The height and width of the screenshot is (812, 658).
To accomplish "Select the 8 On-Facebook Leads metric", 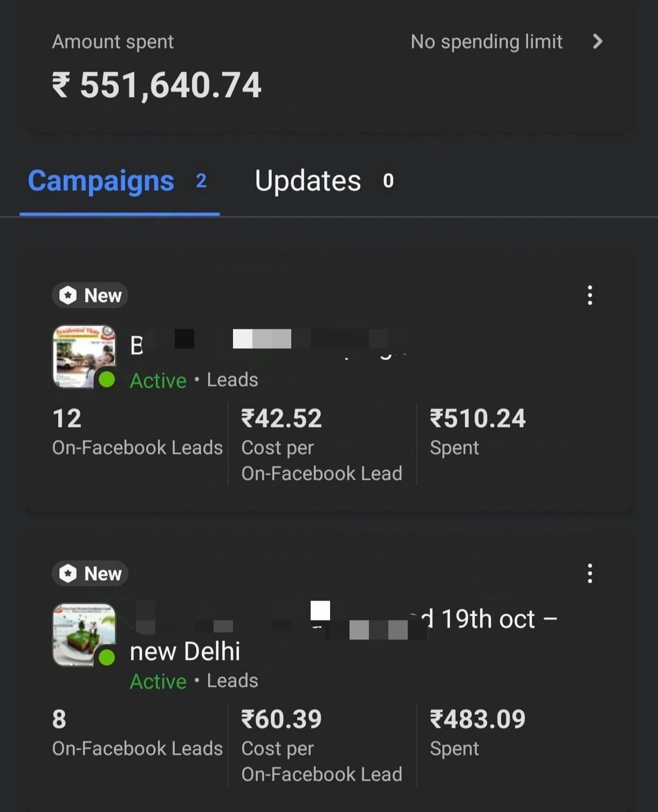I will click(137, 733).
